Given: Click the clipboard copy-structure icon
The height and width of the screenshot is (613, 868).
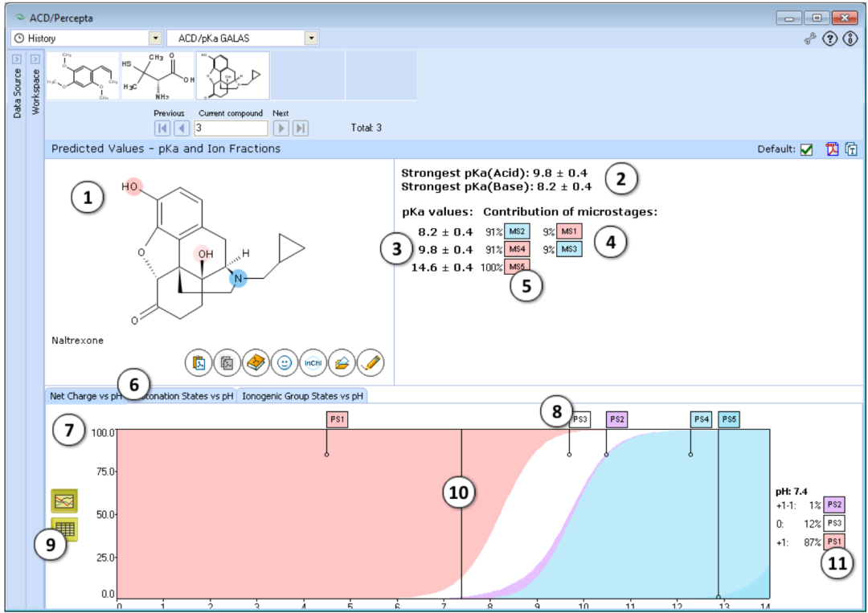Looking at the screenshot, I should coord(227,363).
